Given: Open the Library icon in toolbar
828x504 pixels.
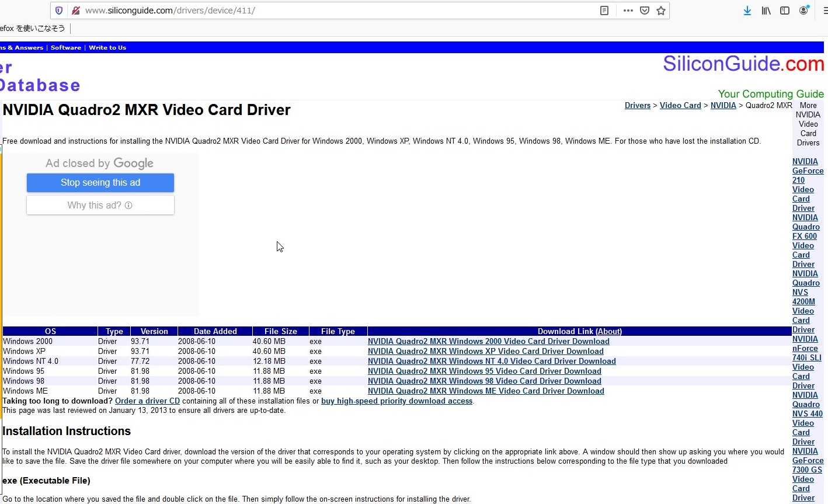Looking at the screenshot, I should click(x=766, y=11).
